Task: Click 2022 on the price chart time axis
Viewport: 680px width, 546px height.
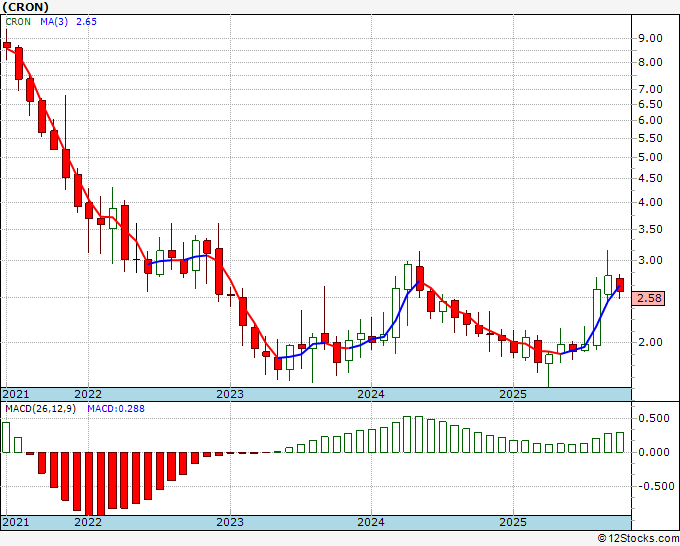Action: click(x=88, y=394)
